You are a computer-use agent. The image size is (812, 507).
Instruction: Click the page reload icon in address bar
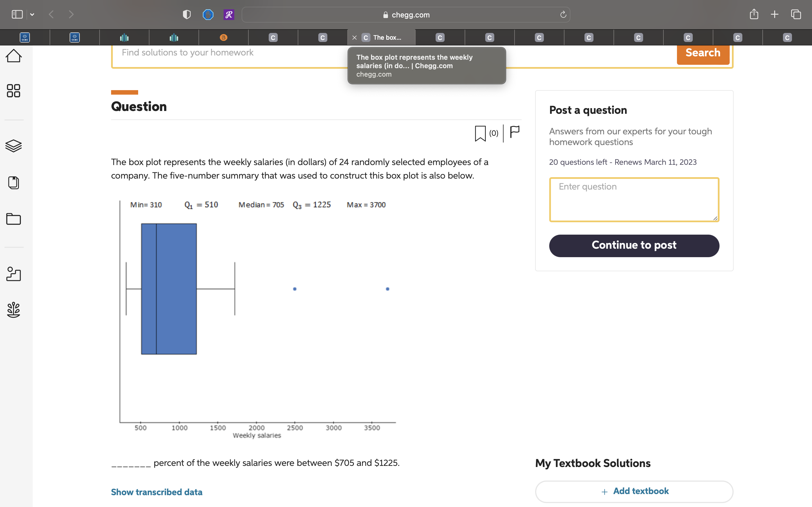click(x=563, y=14)
